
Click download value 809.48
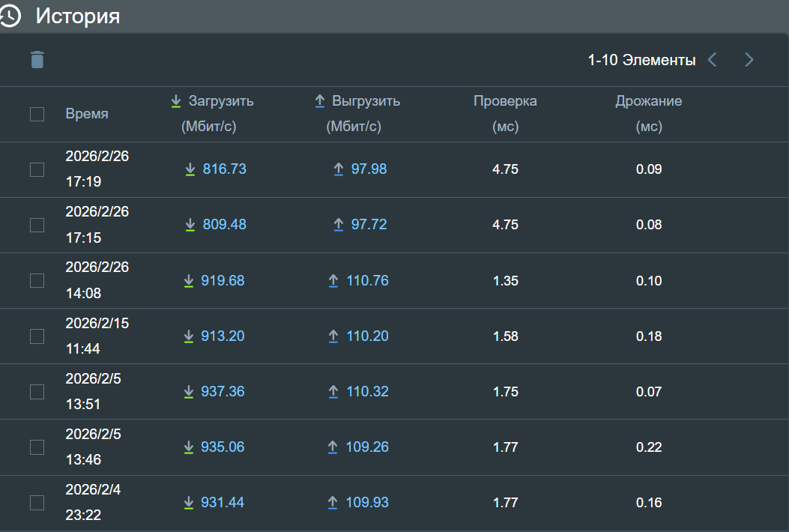[x=225, y=225]
